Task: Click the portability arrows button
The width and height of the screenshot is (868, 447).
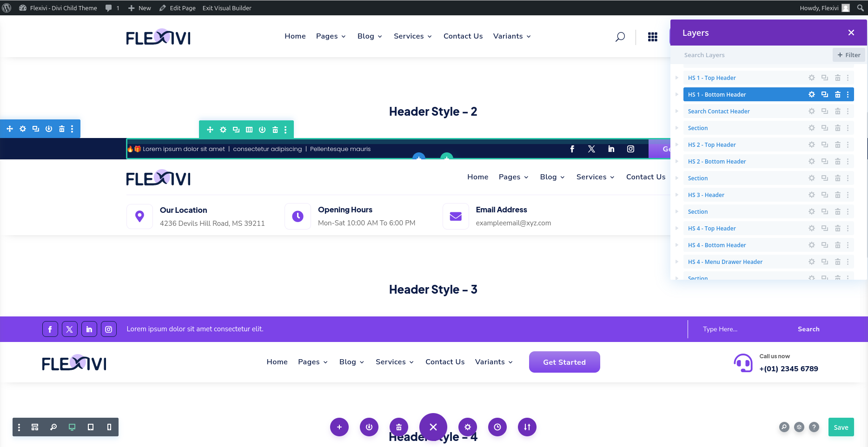Action: (527, 427)
